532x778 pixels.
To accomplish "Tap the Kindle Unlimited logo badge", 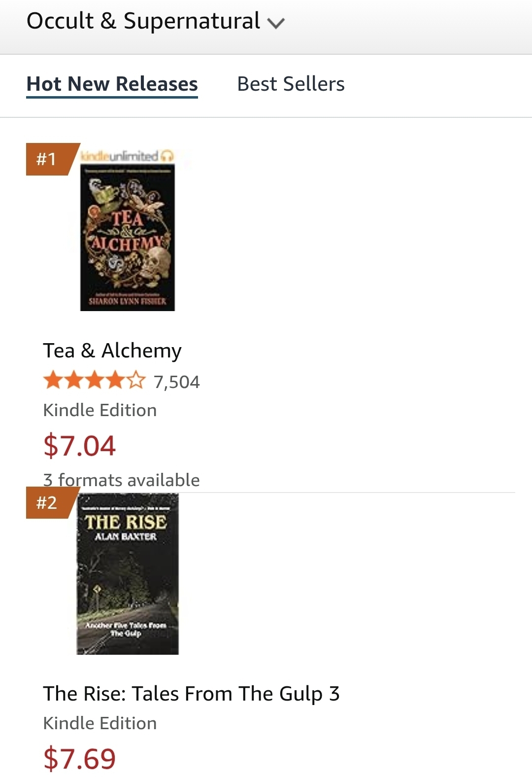I will [x=119, y=156].
